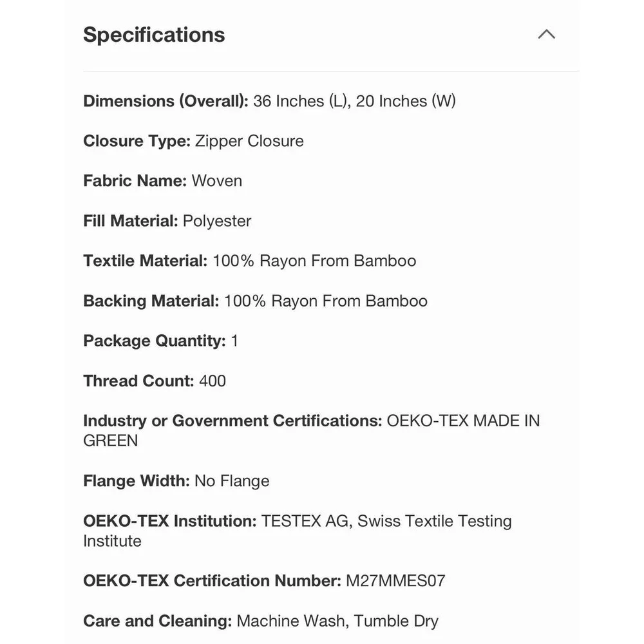The image size is (644, 644).
Task: Click certification number M27MMES07
Action: point(395,581)
